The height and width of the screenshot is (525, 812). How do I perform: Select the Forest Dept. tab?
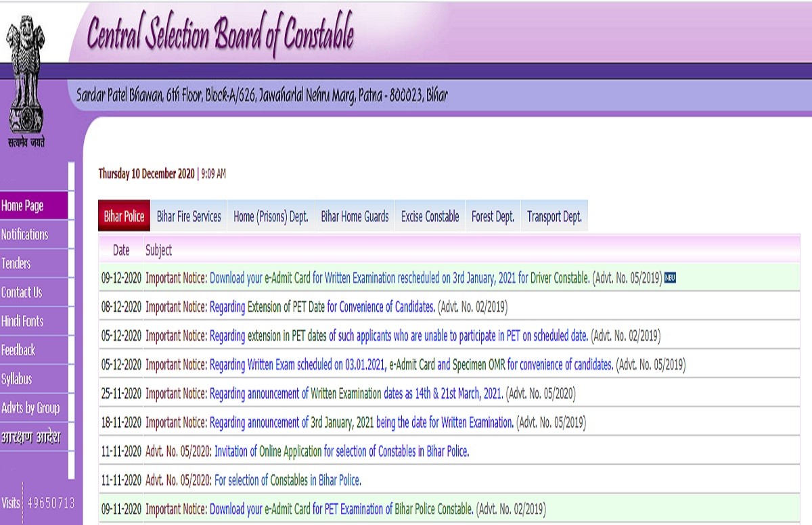[x=493, y=216]
